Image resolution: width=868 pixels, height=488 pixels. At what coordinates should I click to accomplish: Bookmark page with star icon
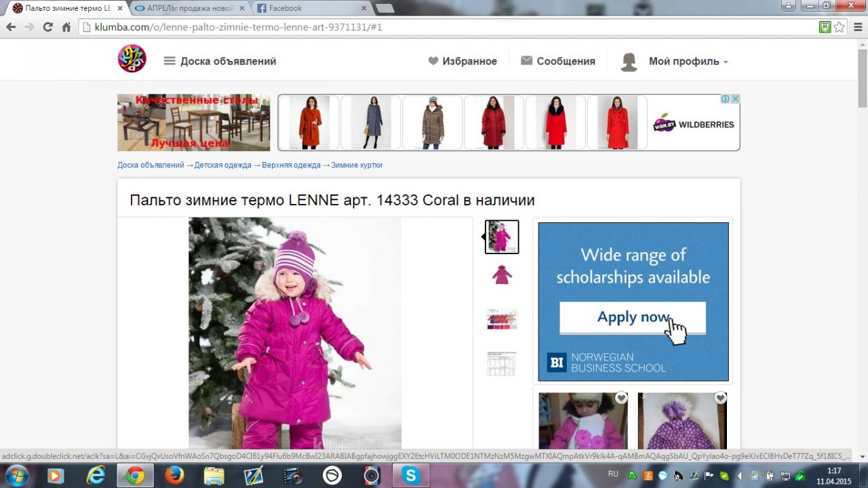click(840, 27)
